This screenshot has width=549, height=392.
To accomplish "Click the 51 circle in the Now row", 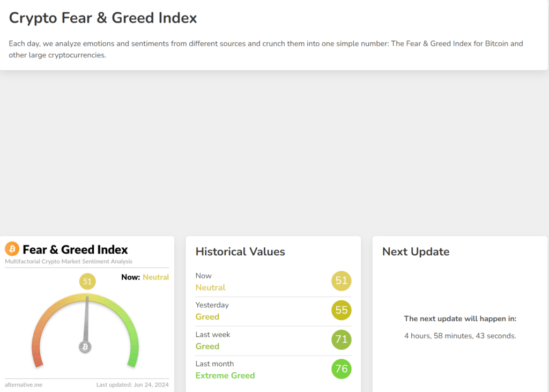I will (342, 280).
